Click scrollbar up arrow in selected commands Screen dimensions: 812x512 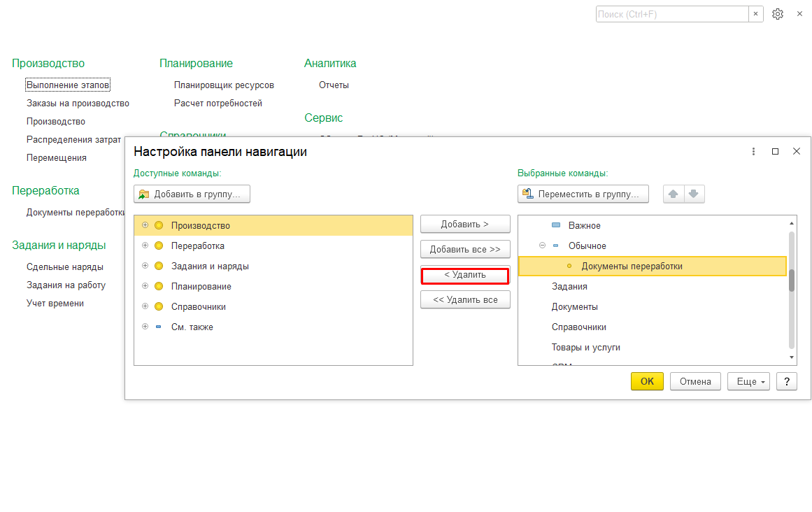click(x=791, y=223)
